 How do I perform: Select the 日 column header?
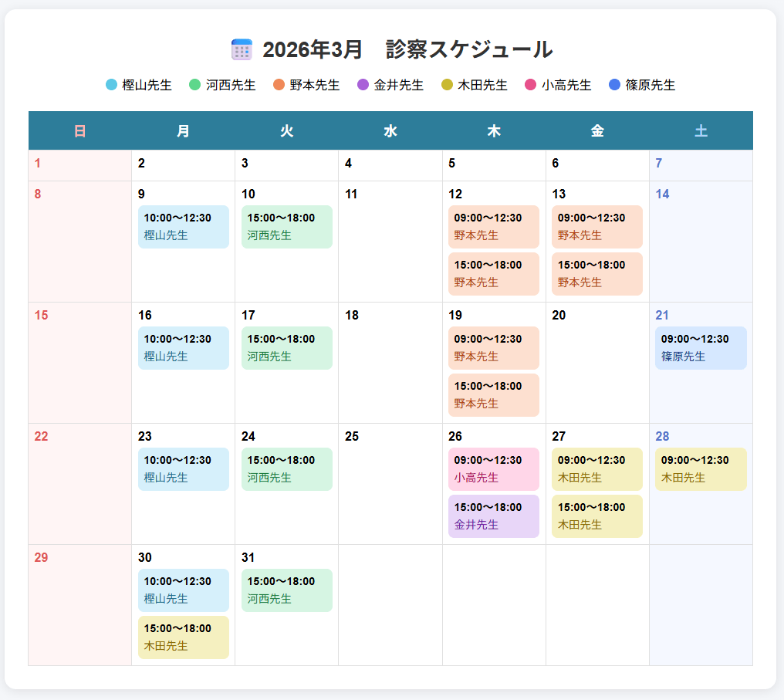[x=79, y=131]
